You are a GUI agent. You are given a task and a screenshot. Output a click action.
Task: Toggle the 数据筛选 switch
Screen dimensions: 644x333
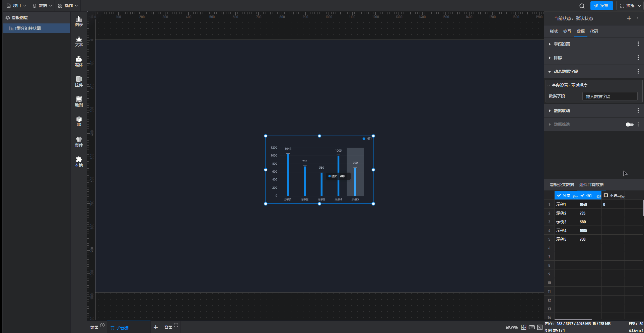(630, 124)
